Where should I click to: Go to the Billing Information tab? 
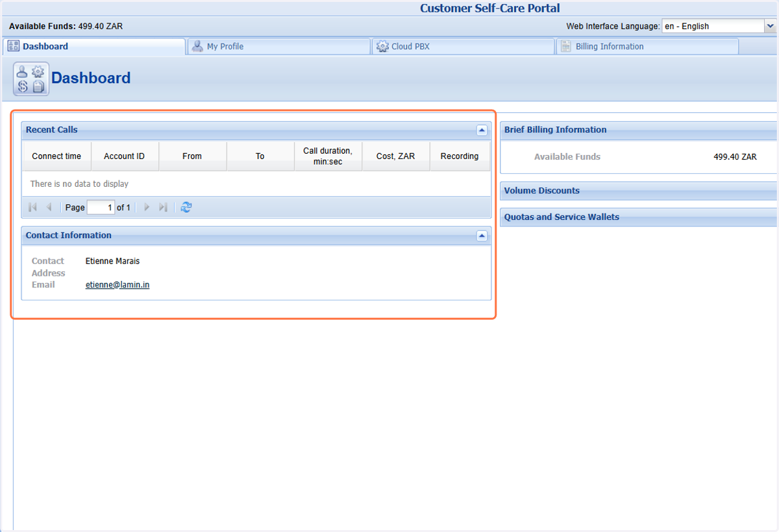click(x=647, y=47)
